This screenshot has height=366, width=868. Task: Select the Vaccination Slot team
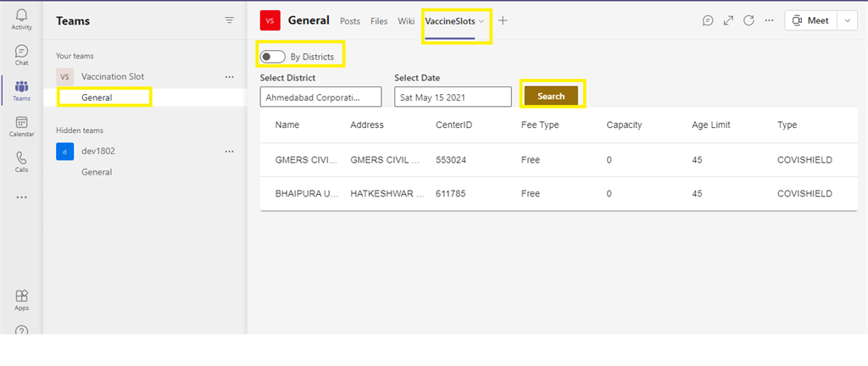(113, 77)
